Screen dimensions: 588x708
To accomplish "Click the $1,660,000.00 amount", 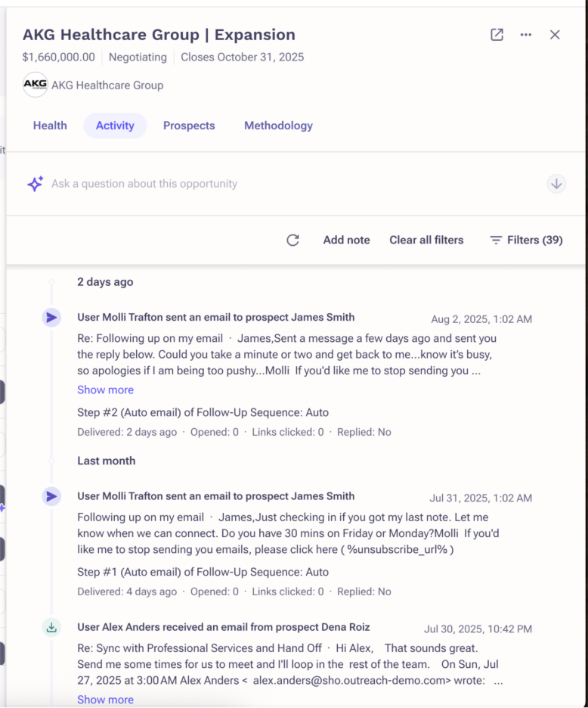I will 59,57.
